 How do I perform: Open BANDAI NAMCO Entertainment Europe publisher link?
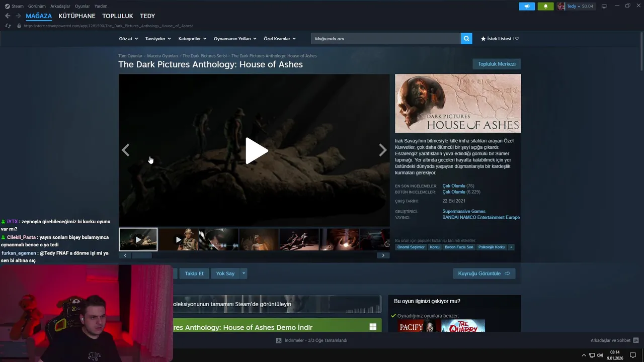click(481, 217)
